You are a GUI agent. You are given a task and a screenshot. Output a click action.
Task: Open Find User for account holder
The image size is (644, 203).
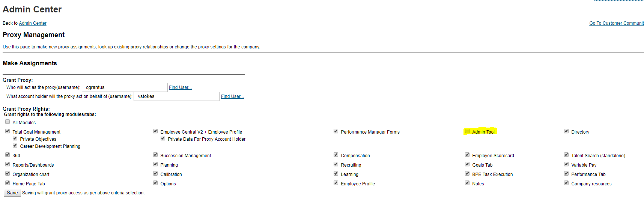[x=232, y=96]
